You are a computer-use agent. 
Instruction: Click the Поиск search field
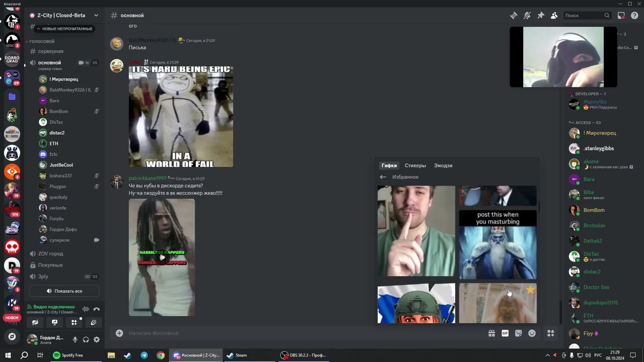[x=587, y=16]
